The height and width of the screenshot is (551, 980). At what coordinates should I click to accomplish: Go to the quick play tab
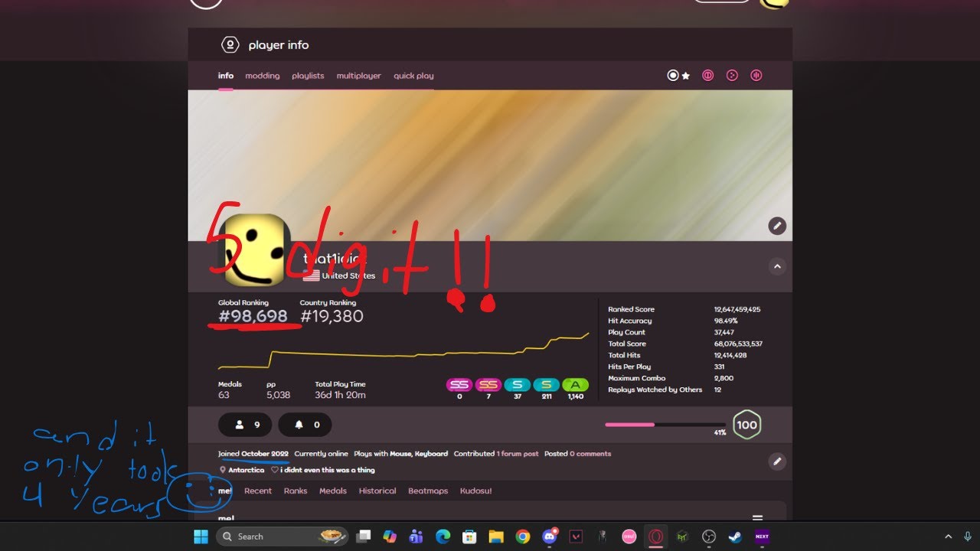tap(413, 76)
